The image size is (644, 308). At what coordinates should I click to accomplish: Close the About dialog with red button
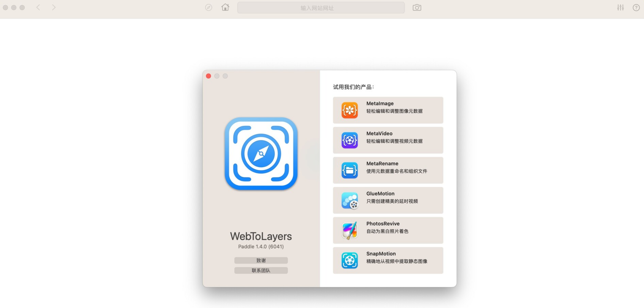(x=208, y=76)
